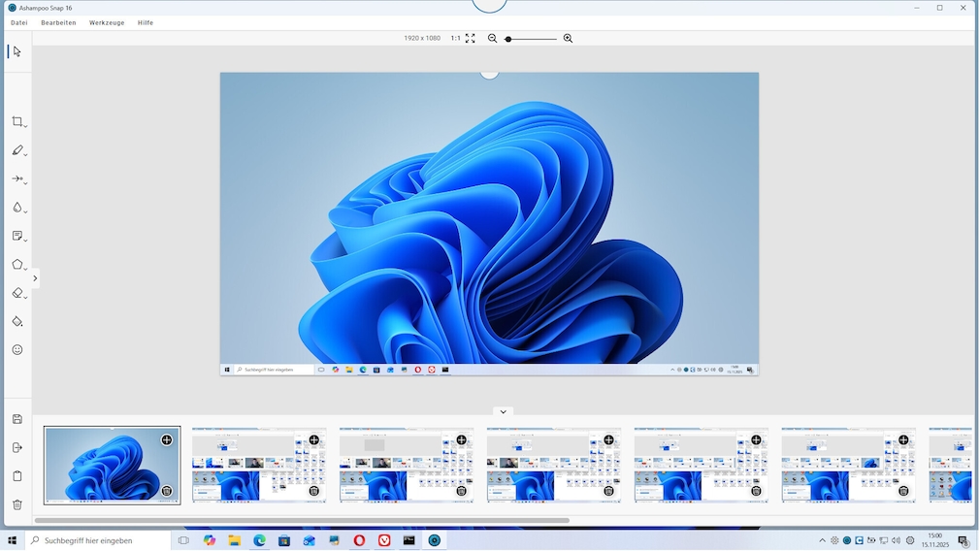The image size is (980, 551).
Task: Open the emoji sticker tool
Action: click(x=17, y=350)
